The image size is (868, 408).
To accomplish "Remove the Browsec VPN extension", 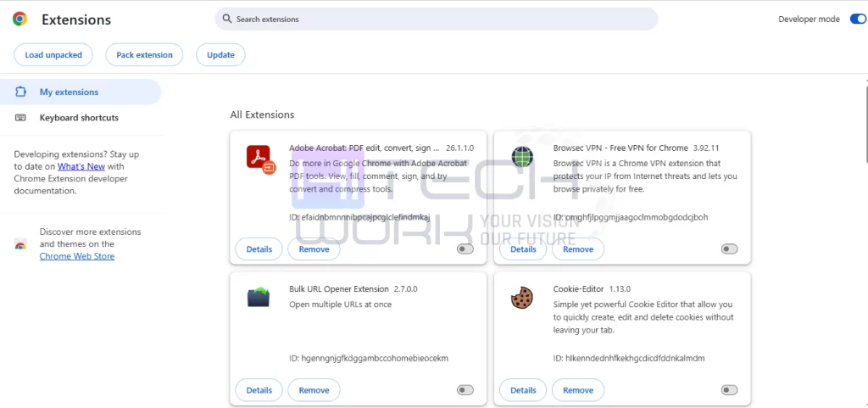I will click(578, 249).
